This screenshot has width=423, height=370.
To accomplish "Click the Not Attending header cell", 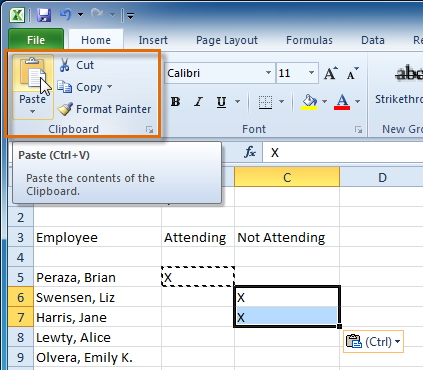I will [x=287, y=237].
